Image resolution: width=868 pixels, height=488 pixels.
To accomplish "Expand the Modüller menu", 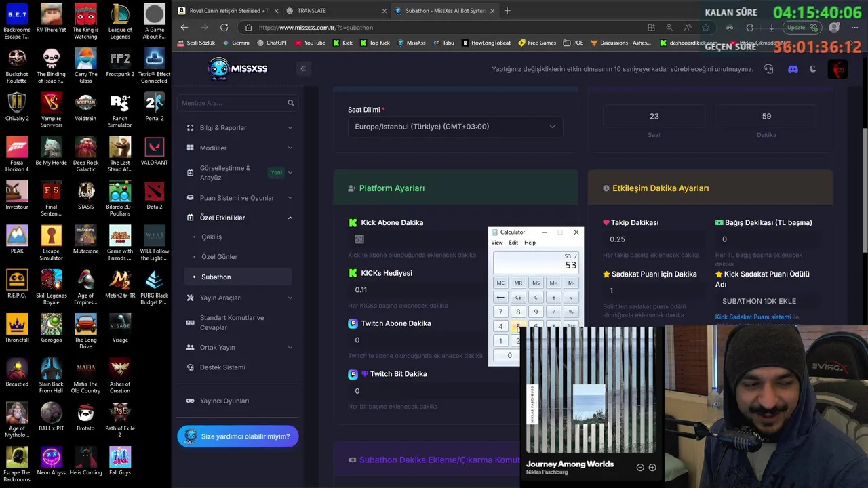I will pyautogui.click(x=238, y=148).
